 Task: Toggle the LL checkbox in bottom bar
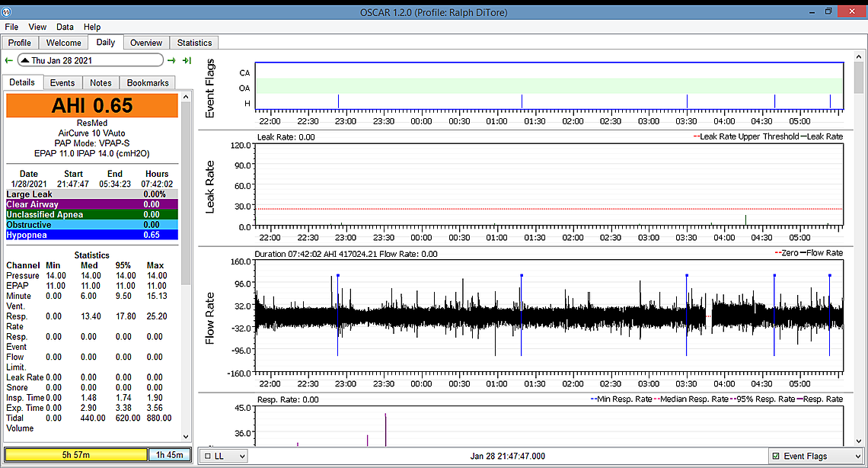coord(208,457)
